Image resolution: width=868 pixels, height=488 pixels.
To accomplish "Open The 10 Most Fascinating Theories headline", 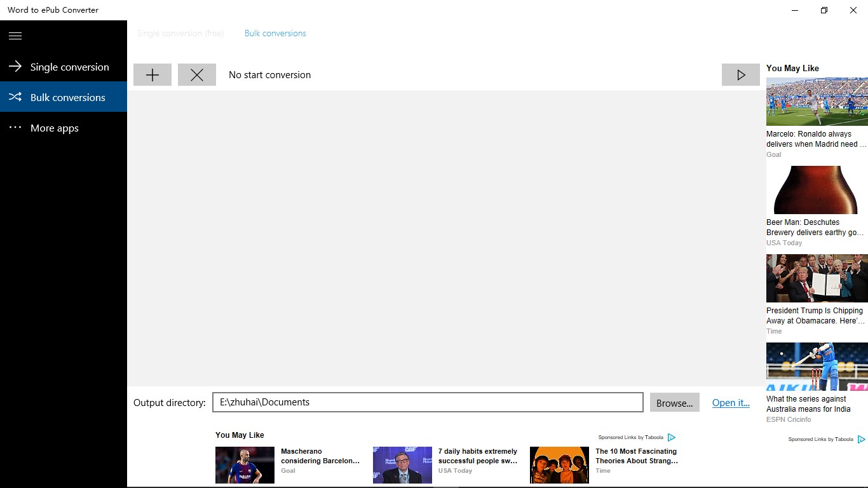I will [637, 456].
